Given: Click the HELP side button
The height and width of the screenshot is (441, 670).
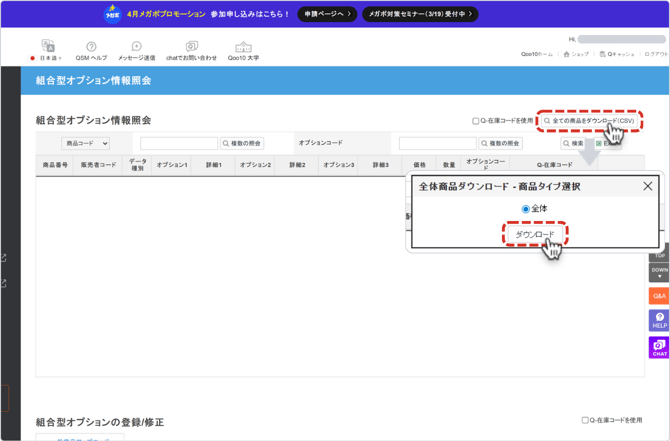Looking at the screenshot, I should [659, 320].
